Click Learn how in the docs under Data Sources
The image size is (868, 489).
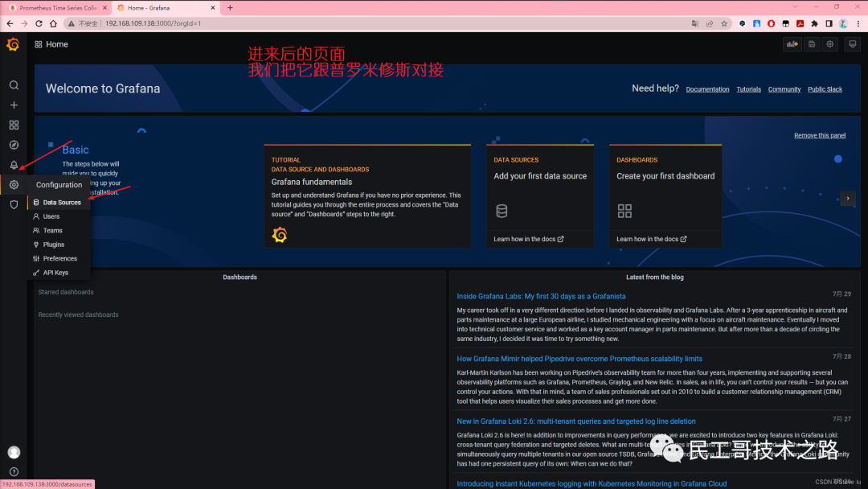[x=529, y=239]
